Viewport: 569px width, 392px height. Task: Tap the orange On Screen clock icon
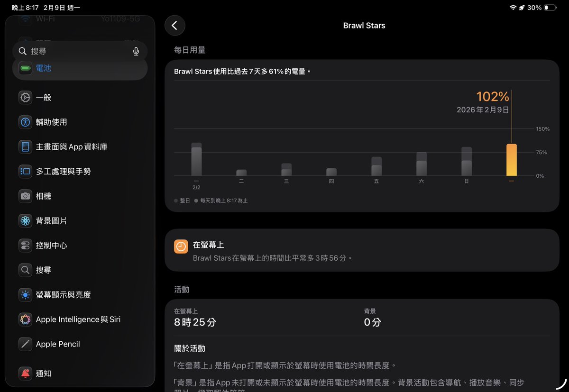[x=181, y=246]
